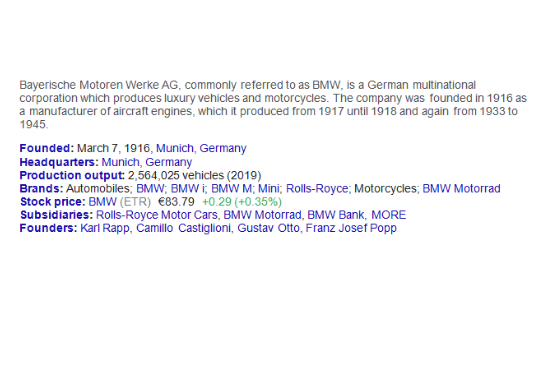Open the Karl Rapp founder link
This screenshot has height=370, width=550.
click(x=105, y=228)
